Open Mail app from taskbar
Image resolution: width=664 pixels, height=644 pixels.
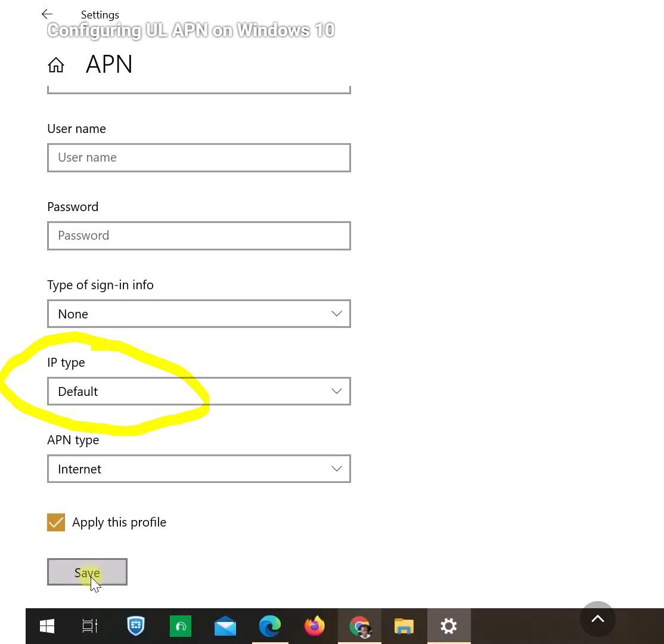pyautogui.click(x=225, y=626)
